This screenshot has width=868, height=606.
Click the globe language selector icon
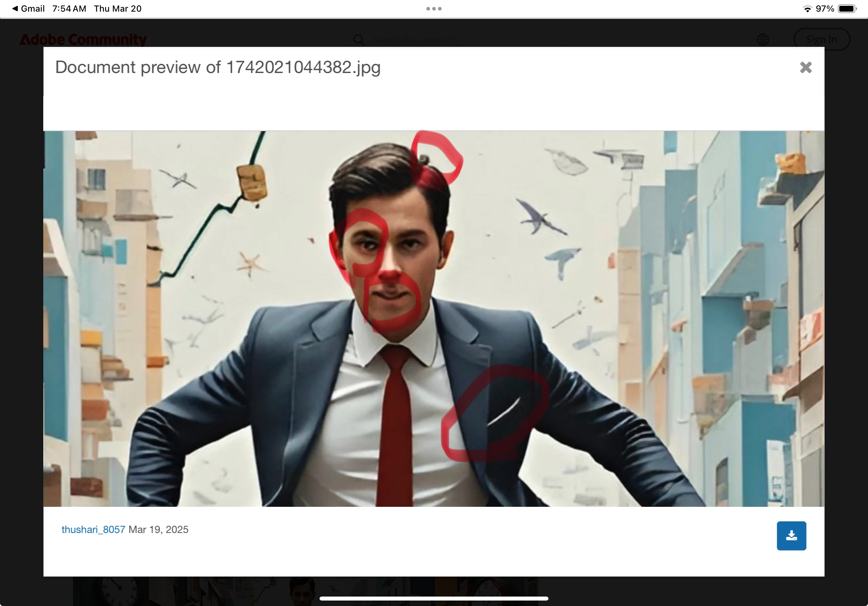point(763,39)
